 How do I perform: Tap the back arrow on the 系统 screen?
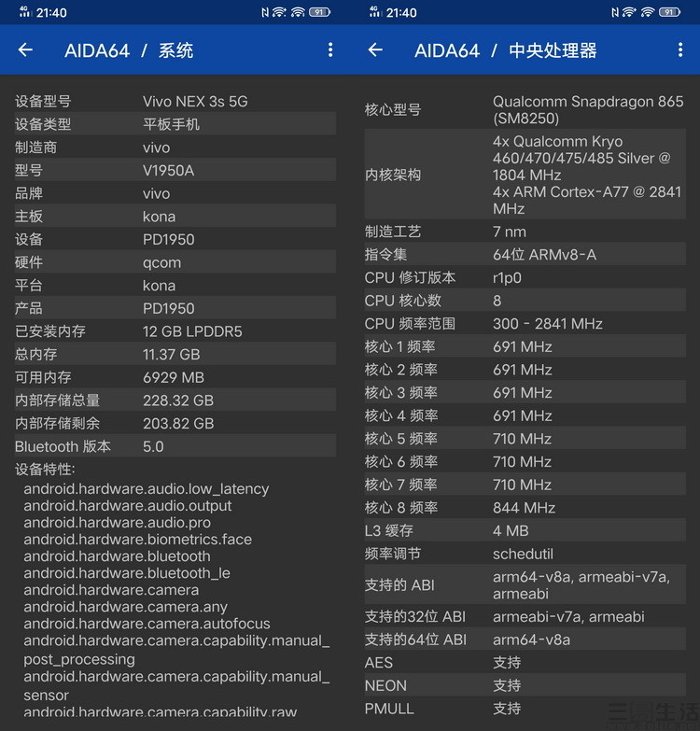pyautogui.click(x=25, y=49)
